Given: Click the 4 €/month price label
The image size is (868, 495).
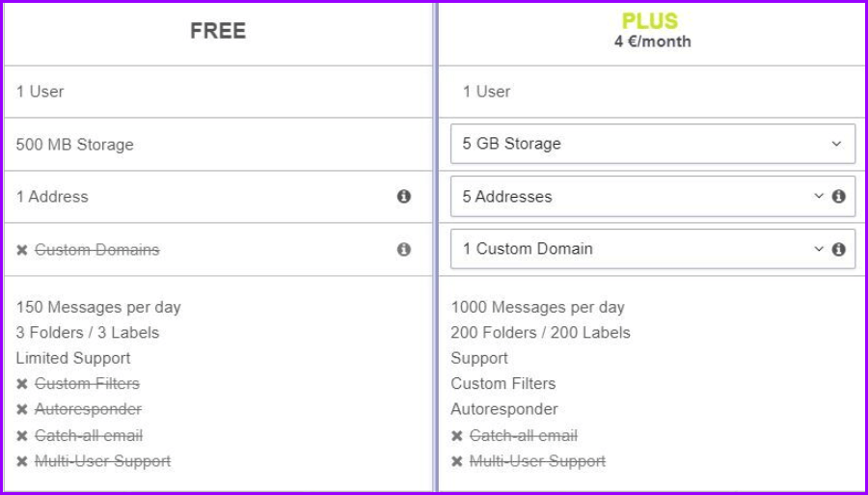Looking at the screenshot, I should [652, 42].
